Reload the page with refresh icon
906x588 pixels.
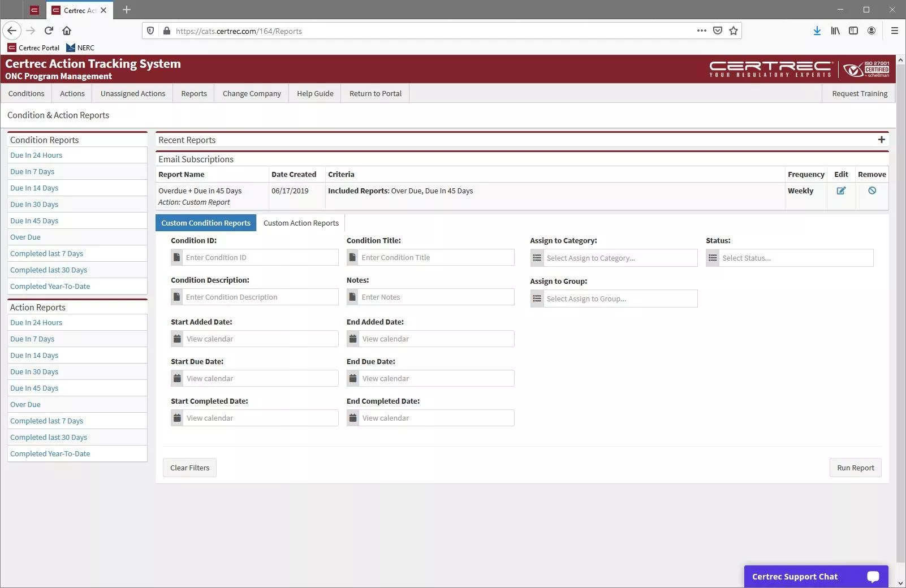(49, 31)
